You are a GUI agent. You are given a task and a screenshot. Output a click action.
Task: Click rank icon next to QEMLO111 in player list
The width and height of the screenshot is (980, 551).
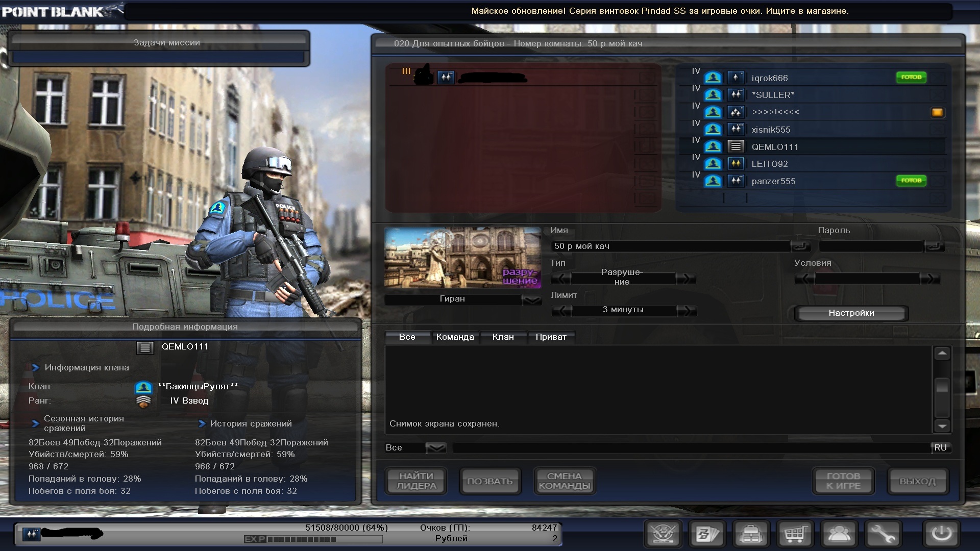(736, 147)
